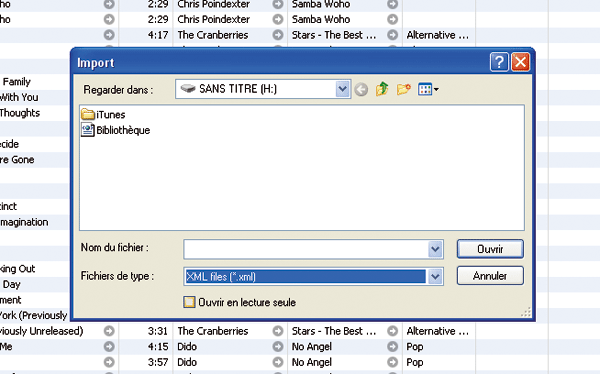This screenshot has width=600, height=374.
Task: Click arrow icon after Chris Poindexter in second 2:29 row
Action: pos(278,19)
